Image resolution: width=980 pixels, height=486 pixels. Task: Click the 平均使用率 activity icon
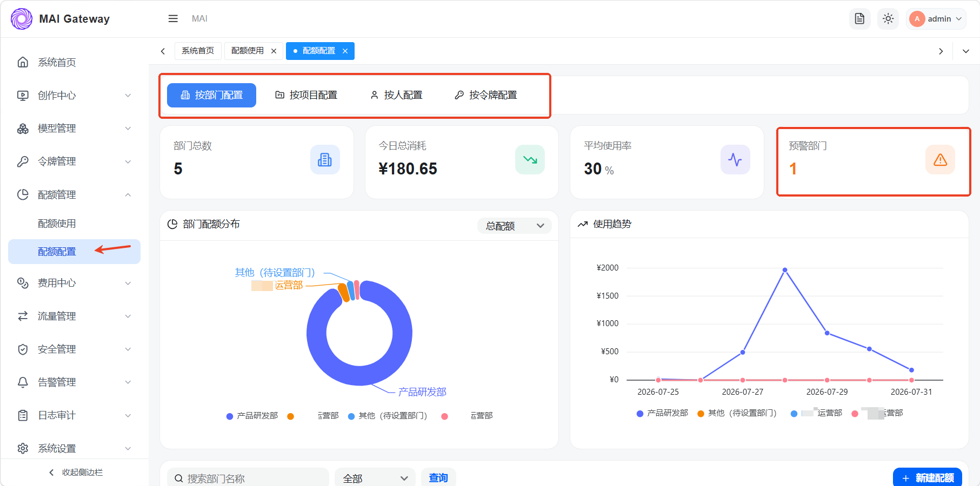pyautogui.click(x=735, y=160)
